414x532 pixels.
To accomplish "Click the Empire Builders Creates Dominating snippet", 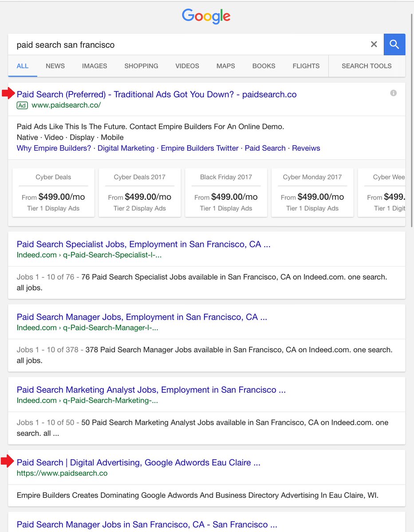I will 197,495.
